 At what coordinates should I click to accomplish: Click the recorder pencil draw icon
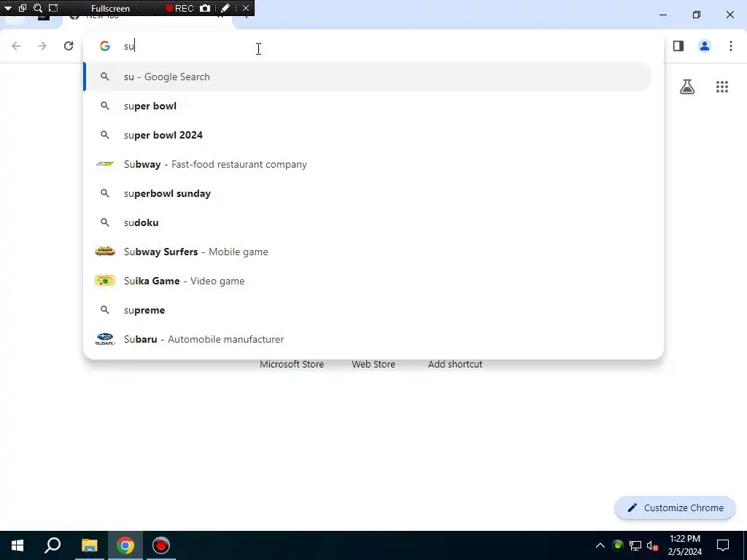coord(225,8)
